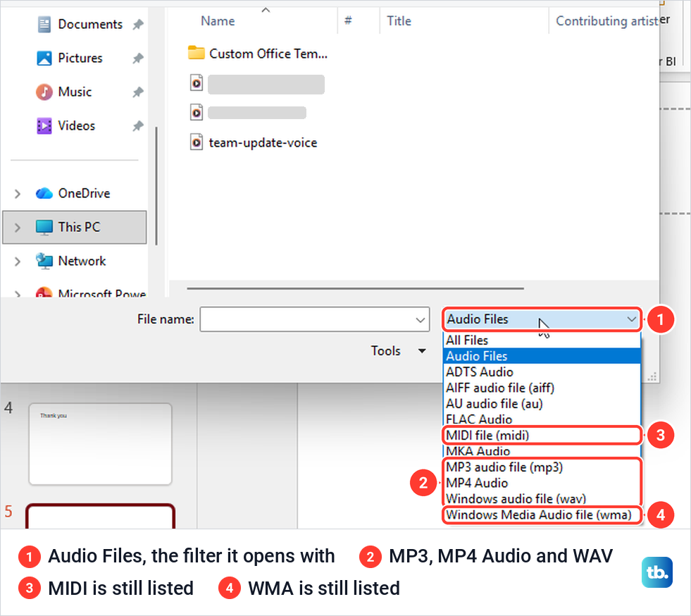Open the Tools dropdown menu
The height and width of the screenshot is (616, 691).
399,351
